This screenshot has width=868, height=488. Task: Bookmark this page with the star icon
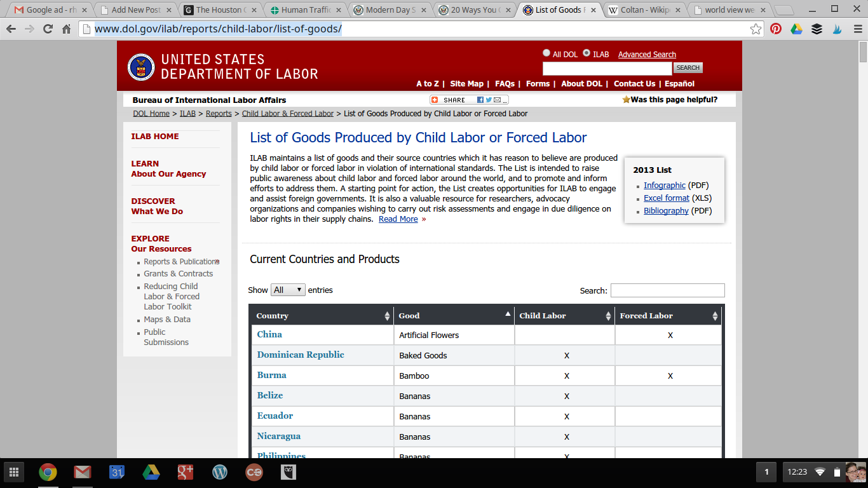pyautogui.click(x=756, y=29)
